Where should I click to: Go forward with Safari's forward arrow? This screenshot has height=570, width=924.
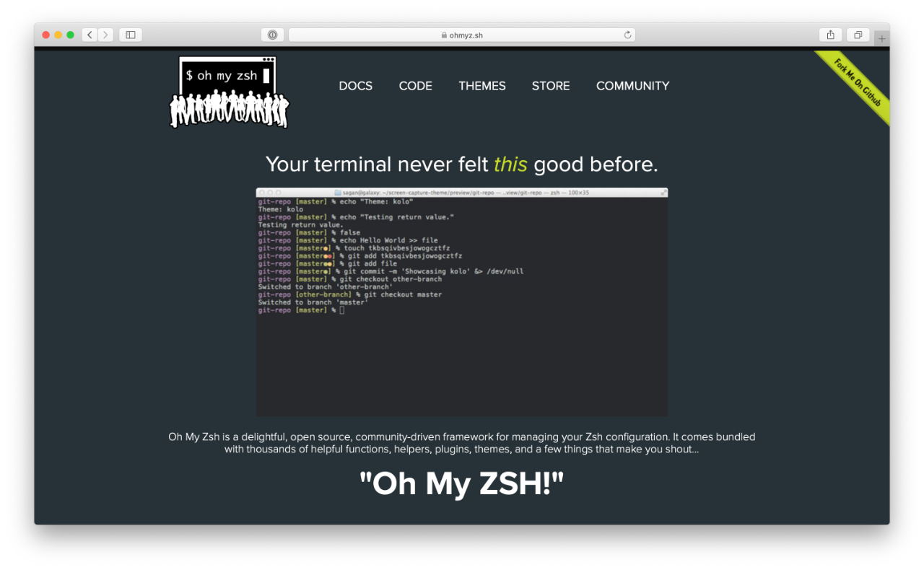(x=105, y=35)
